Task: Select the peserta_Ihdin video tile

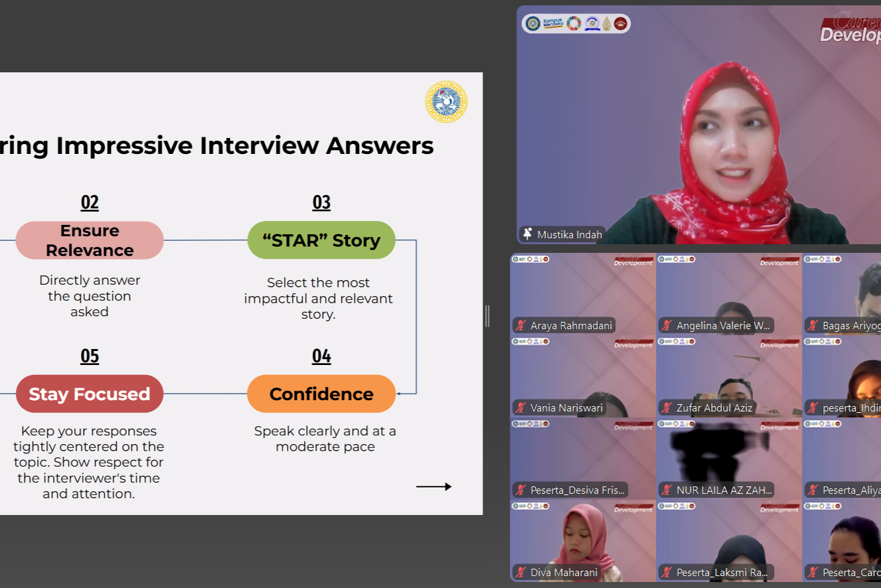Action: point(842,376)
